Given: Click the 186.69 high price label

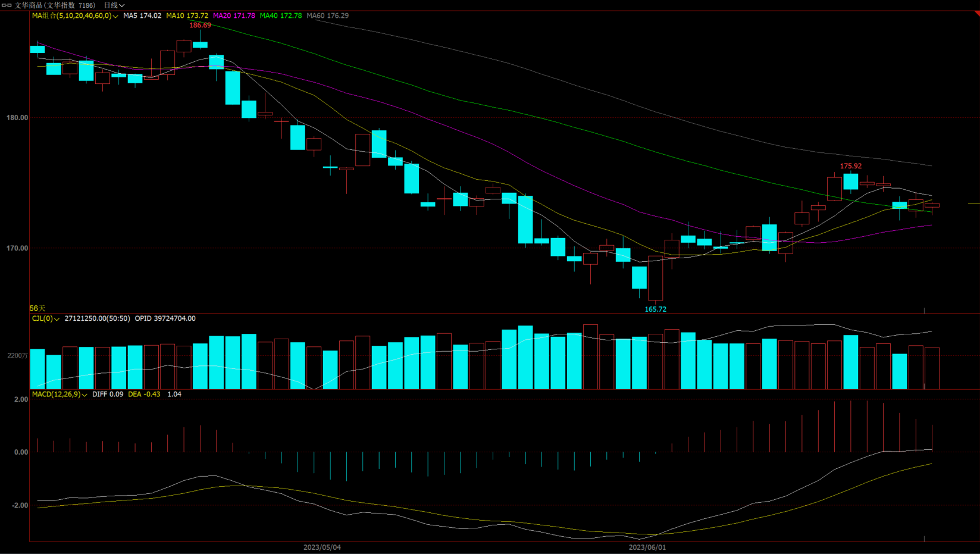Looking at the screenshot, I should tap(200, 26).
